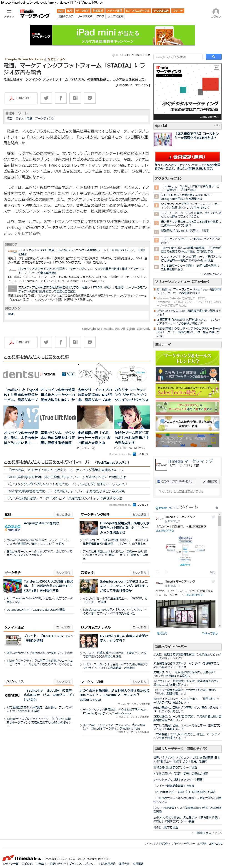
Task: Click もっと読む in the マーケター通信 section
Action: coord(139,682)
